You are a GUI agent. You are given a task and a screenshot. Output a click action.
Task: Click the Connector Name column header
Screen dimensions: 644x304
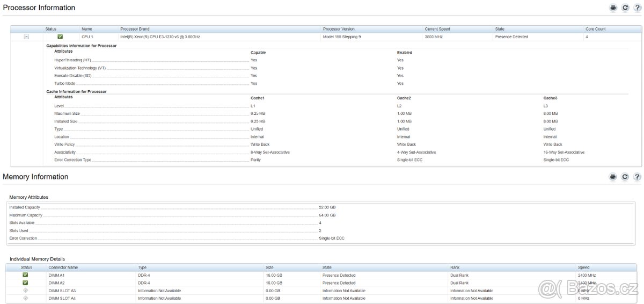pos(63,267)
